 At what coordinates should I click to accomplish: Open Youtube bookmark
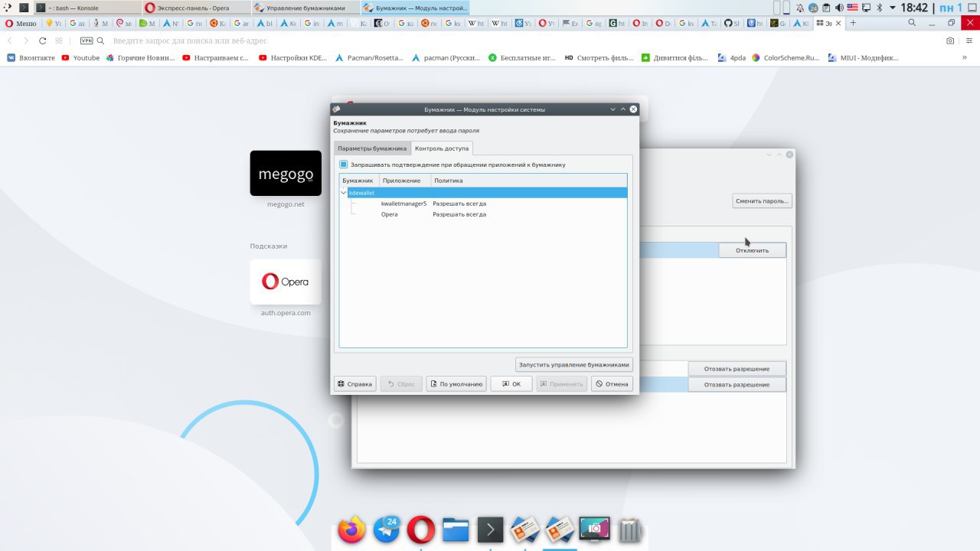pyautogui.click(x=80, y=57)
